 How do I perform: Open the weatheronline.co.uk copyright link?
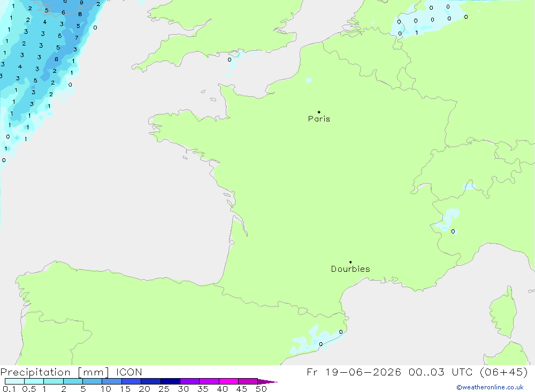pyautogui.click(x=490, y=387)
